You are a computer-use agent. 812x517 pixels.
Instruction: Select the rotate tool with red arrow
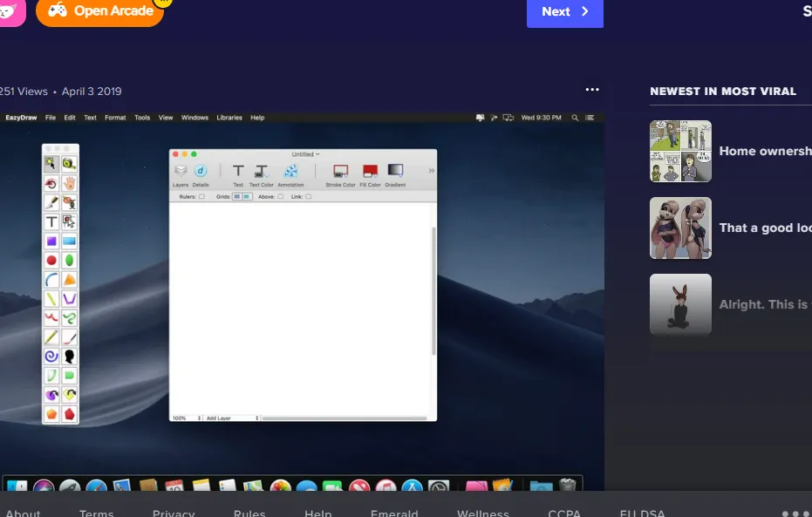[51, 183]
